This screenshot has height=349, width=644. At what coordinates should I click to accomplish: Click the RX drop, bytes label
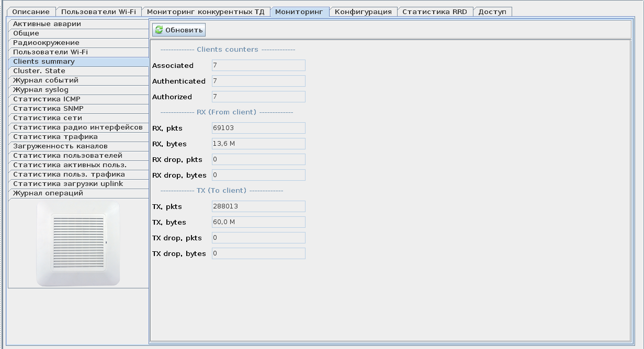(179, 176)
